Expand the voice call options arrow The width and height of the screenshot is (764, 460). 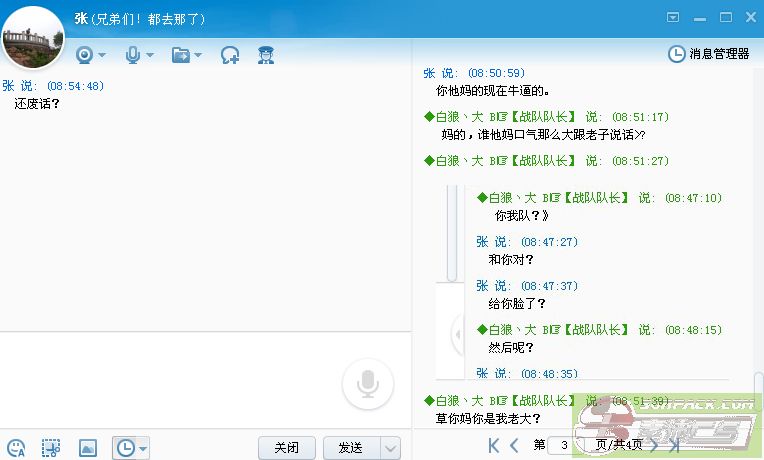pos(150,56)
